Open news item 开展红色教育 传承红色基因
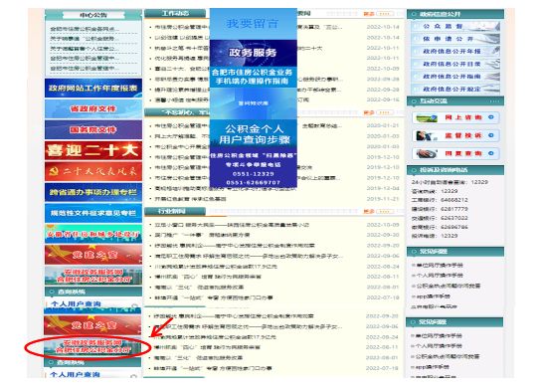The image size is (540, 392). [x=191, y=199]
